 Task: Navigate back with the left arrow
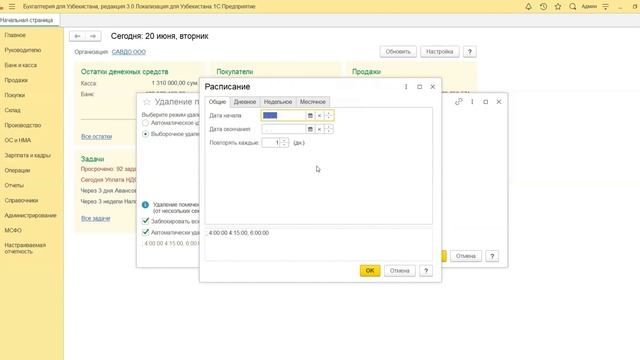point(77,36)
